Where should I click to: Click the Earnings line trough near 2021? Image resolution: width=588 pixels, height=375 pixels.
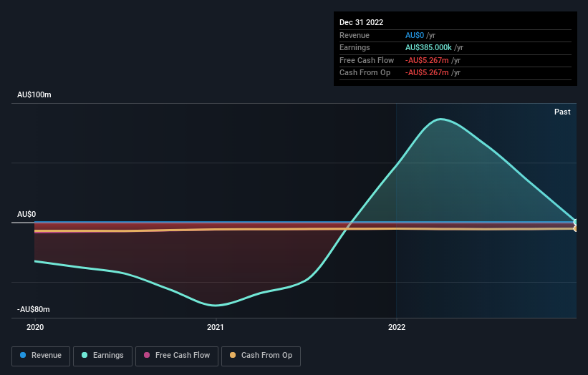216,306
